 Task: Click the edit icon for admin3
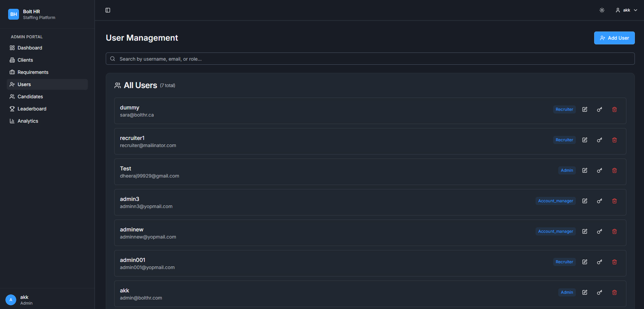tap(585, 201)
